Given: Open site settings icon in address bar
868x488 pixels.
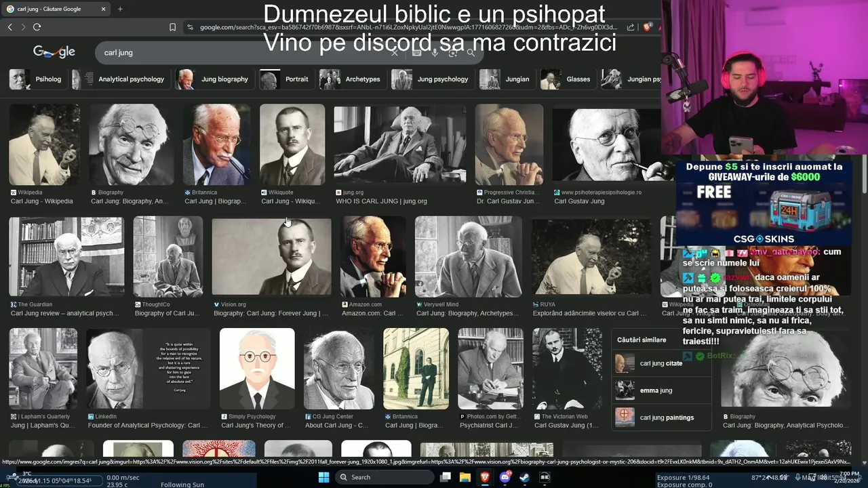Looking at the screenshot, I should click(x=191, y=27).
